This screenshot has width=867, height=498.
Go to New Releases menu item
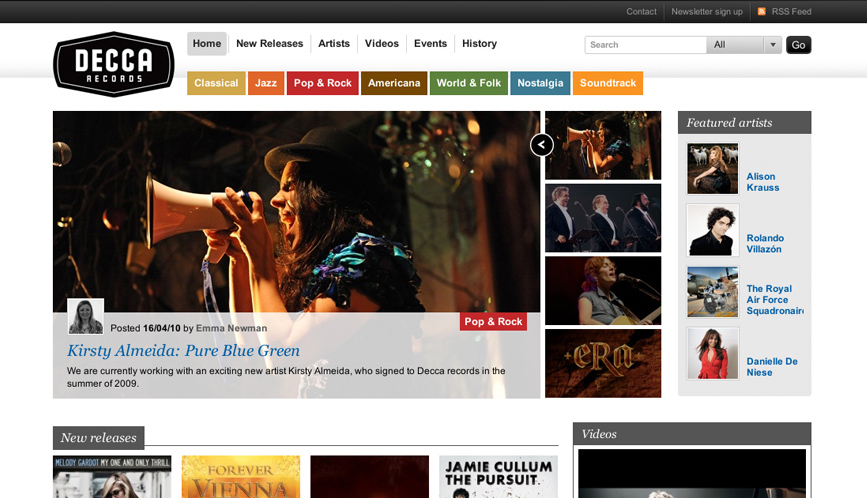click(x=270, y=44)
